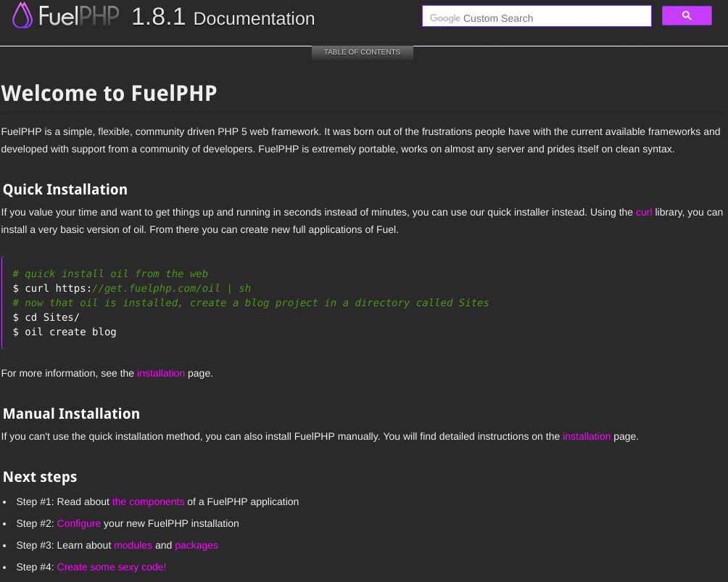Click the '$ oil create blog' code line
This screenshot has width=728, height=582.
point(65,332)
